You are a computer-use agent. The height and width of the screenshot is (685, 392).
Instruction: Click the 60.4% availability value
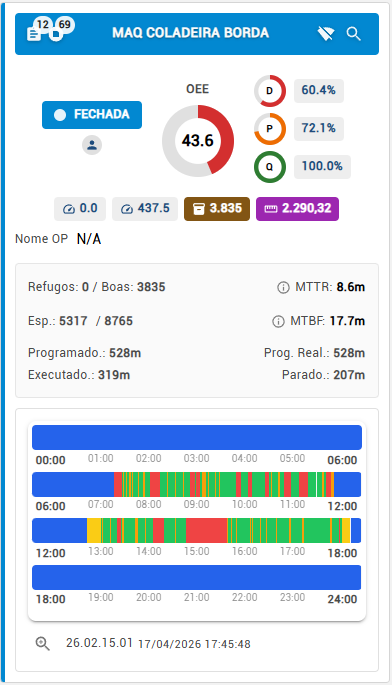coord(319,91)
